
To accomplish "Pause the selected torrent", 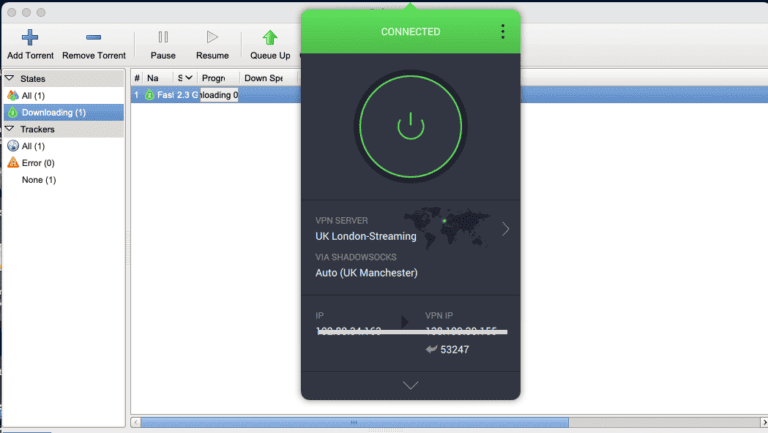I will (163, 38).
